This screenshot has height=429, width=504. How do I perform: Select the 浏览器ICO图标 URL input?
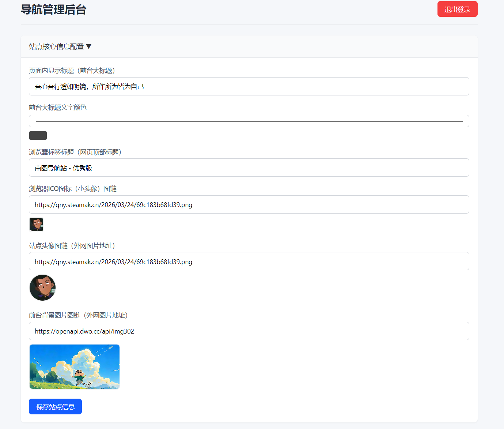249,204
